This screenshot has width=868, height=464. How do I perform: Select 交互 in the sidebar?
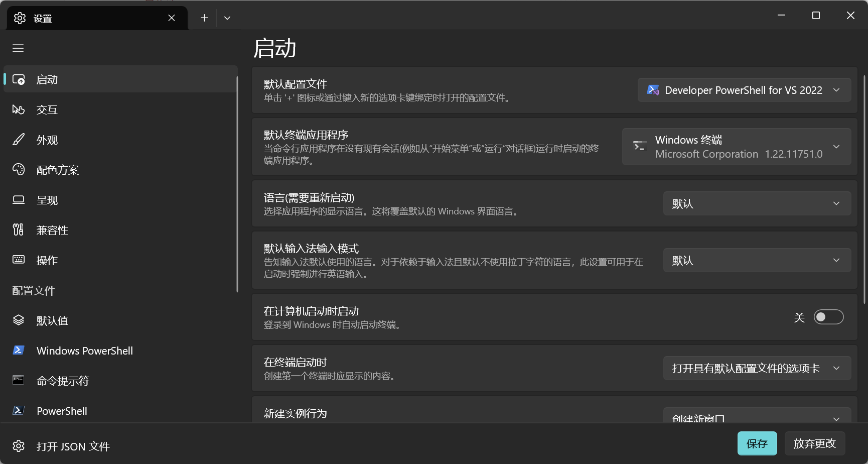click(120, 109)
